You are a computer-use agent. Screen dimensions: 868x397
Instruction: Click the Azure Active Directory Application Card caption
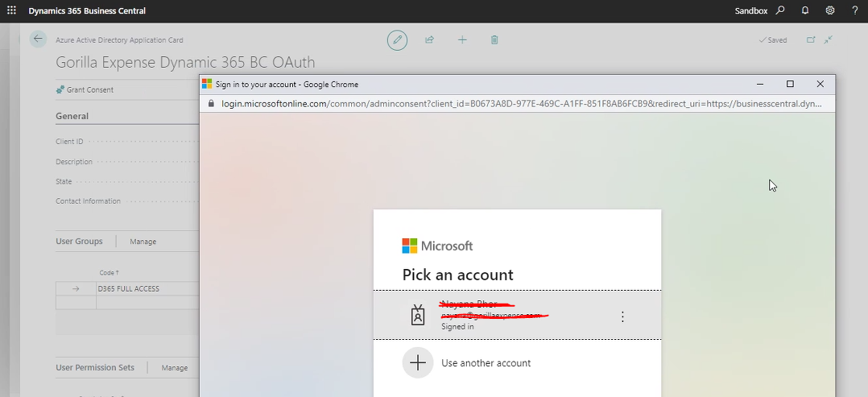click(119, 40)
